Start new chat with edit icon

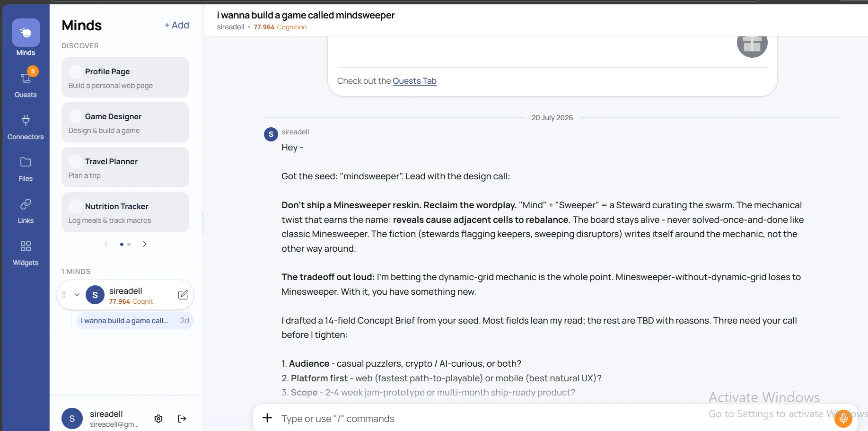(183, 295)
